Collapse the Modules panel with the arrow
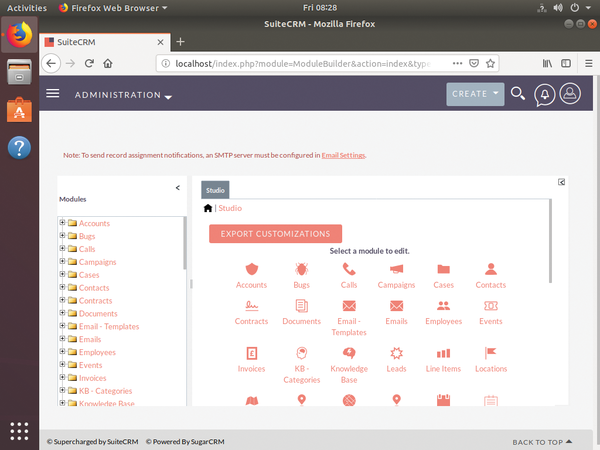 point(178,188)
